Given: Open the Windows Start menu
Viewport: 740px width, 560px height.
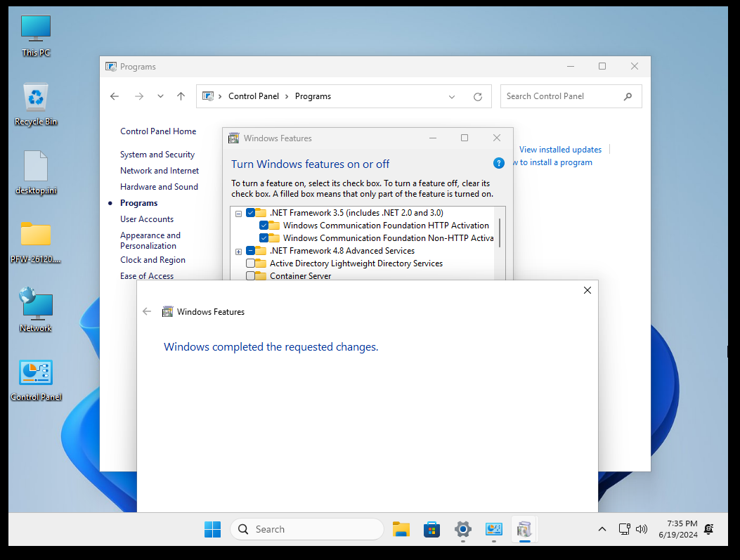Looking at the screenshot, I should [x=212, y=529].
